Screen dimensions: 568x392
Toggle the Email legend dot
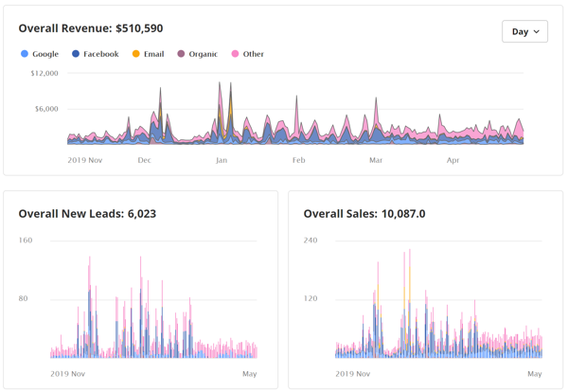click(x=135, y=54)
